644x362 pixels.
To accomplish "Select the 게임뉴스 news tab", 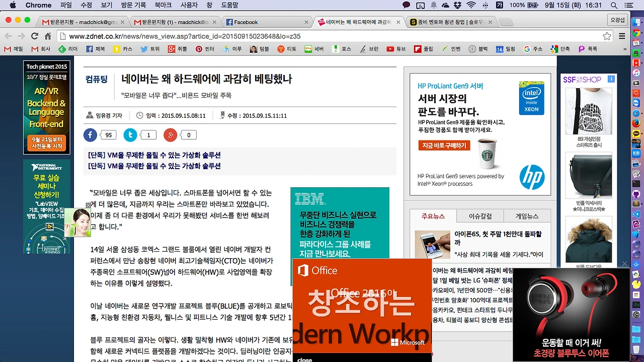I will click(527, 216).
